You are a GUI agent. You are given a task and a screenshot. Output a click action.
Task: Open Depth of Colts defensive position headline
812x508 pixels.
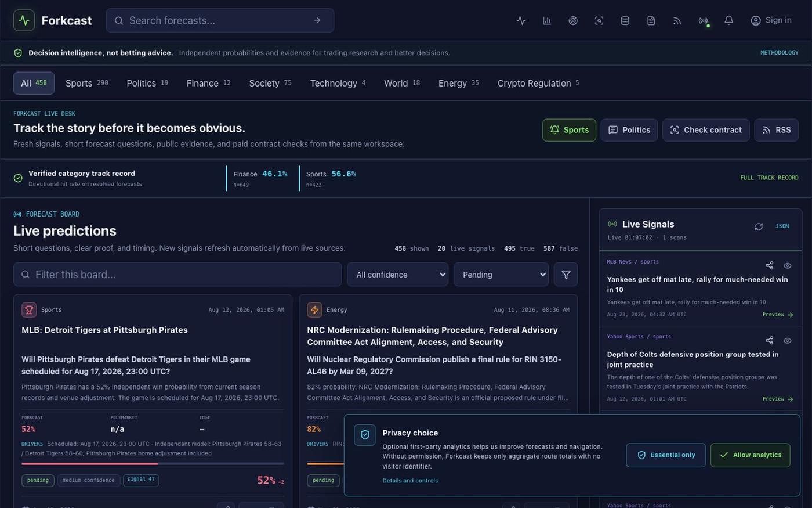click(693, 359)
